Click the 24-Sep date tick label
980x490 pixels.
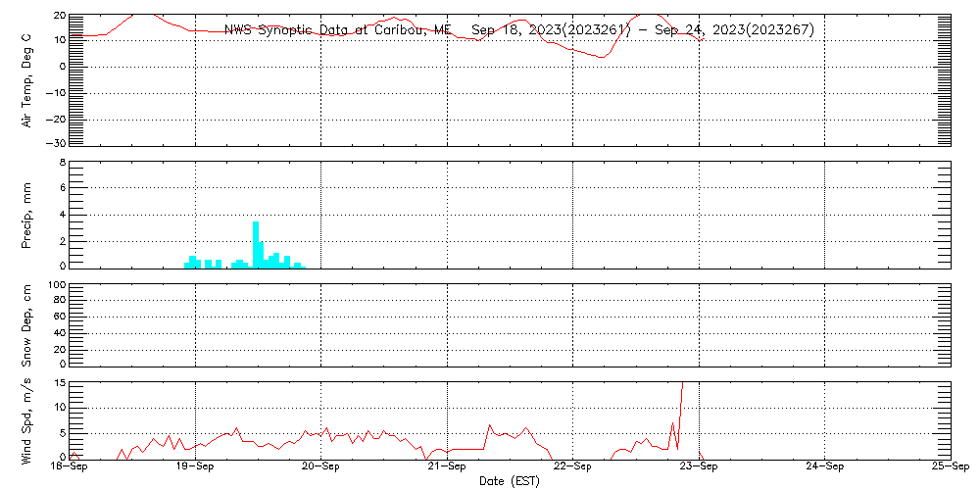(824, 466)
